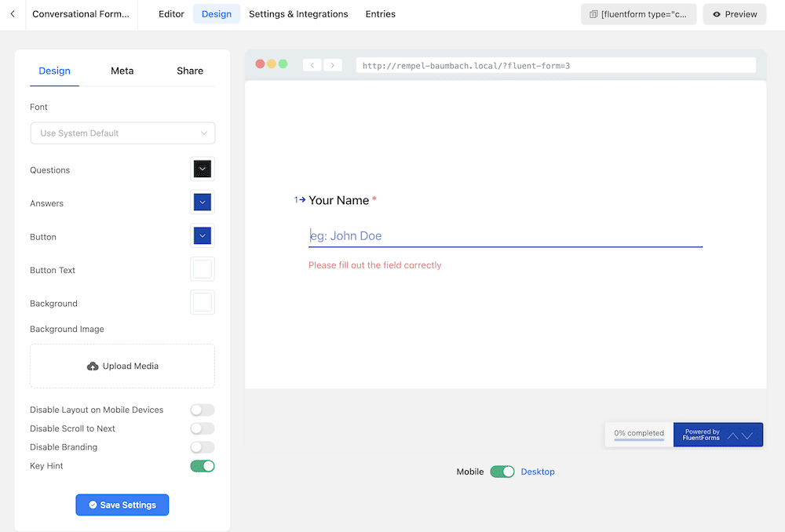The image size is (785, 532).
Task: Toggle Disable Branding switch
Action: click(x=202, y=447)
